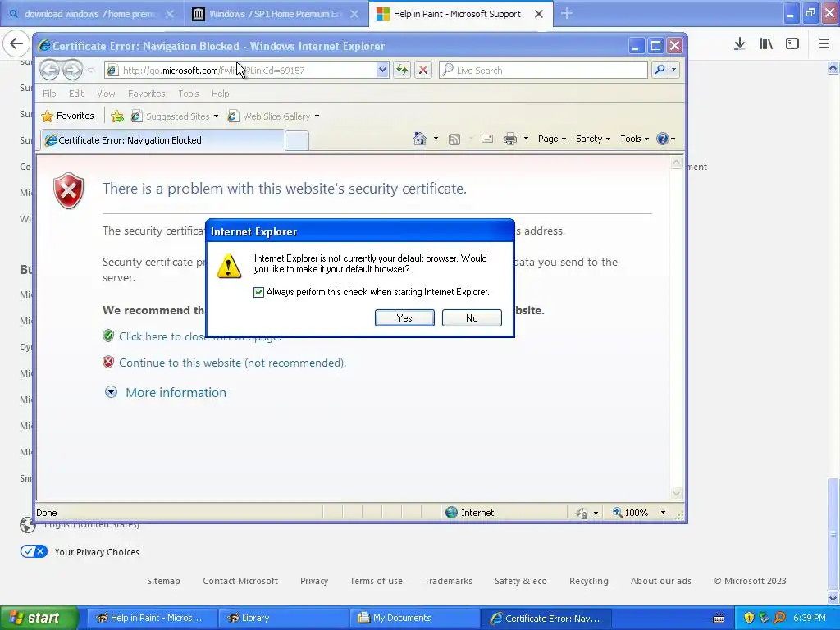Image resolution: width=840 pixels, height=630 pixels.
Task: Open the File menu in IE
Action: coord(49,94)
